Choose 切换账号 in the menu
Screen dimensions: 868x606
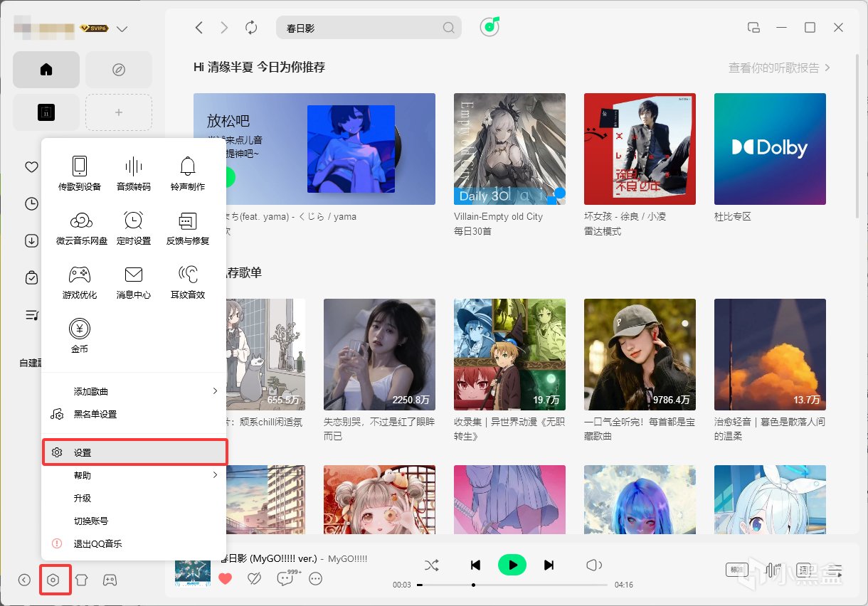[134, 521]
